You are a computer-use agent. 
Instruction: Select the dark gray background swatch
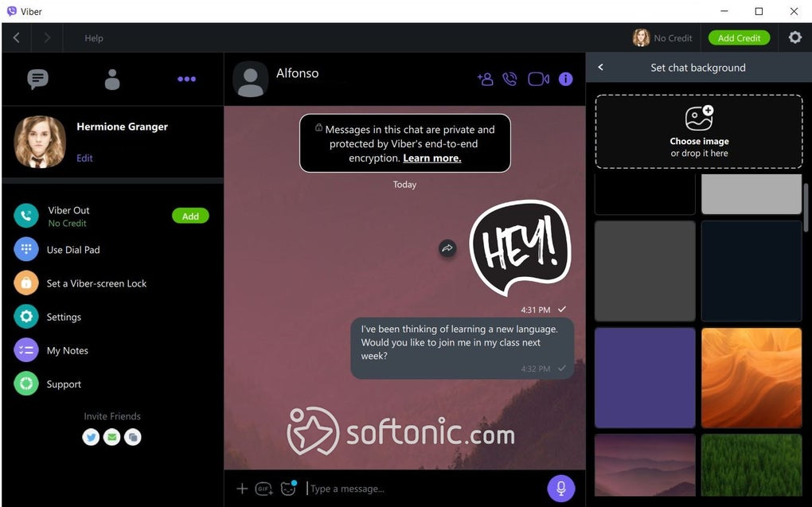(645, 271)
